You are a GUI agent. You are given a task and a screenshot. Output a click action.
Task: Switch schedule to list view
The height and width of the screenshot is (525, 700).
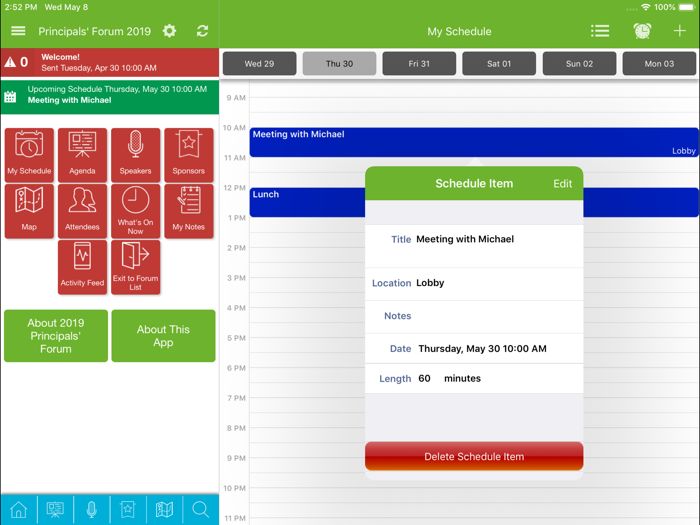(600, 31)
